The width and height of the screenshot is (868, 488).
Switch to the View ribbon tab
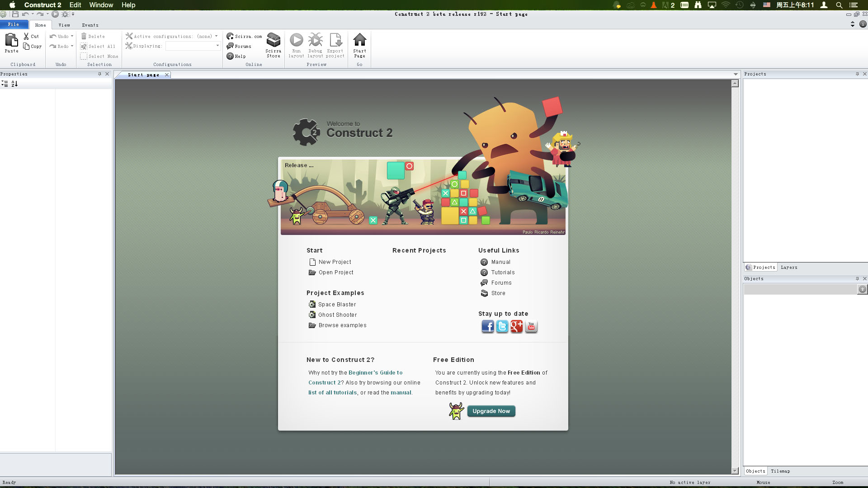(64, 25)
